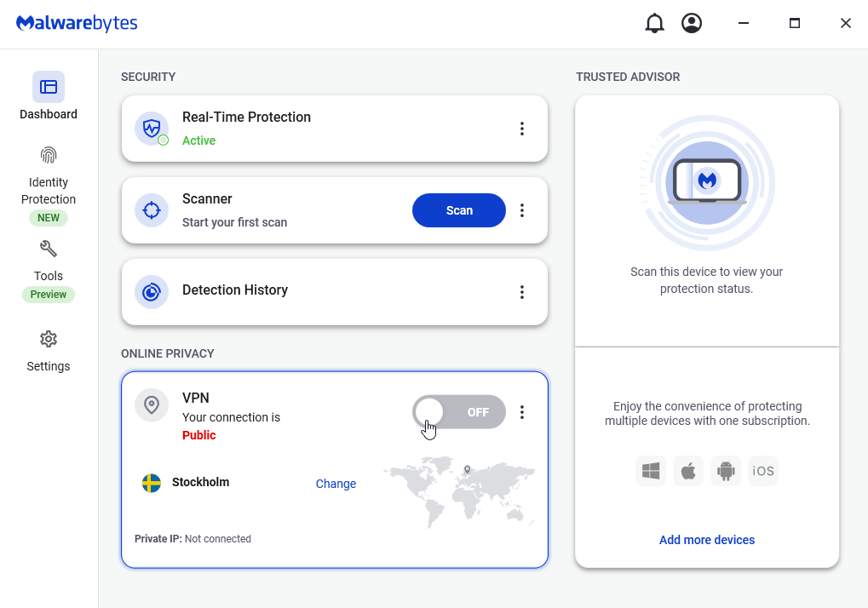The width and height of the screenshot is (868, 608).
Task: Click the Preview badge under Tools
Action: [49, 295]
